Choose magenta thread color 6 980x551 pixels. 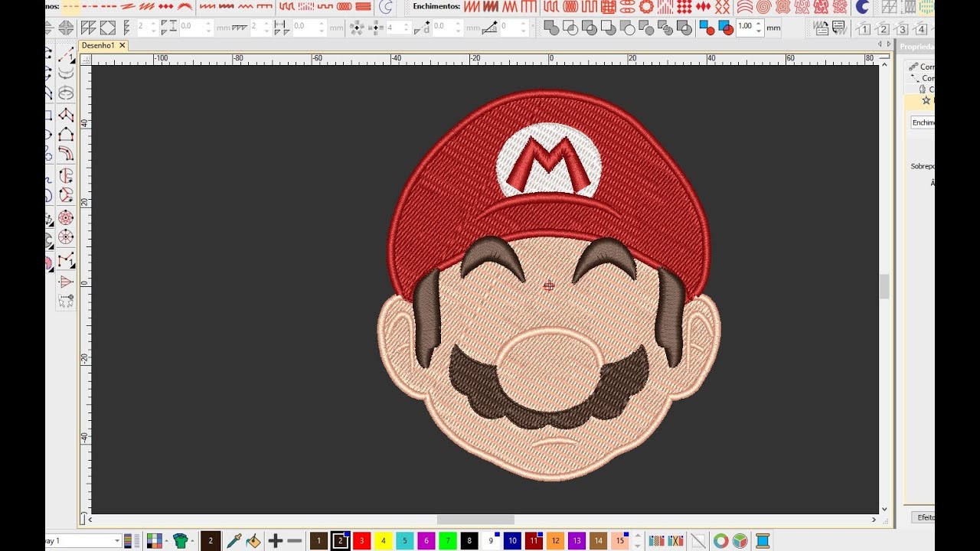(x=426, y=541)
